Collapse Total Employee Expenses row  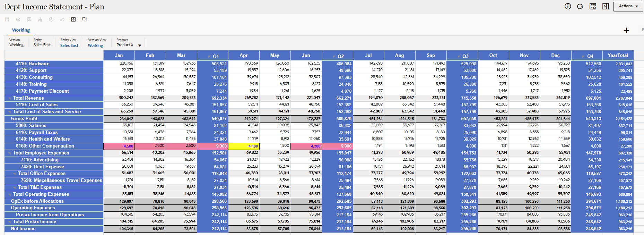pos(10,153)
